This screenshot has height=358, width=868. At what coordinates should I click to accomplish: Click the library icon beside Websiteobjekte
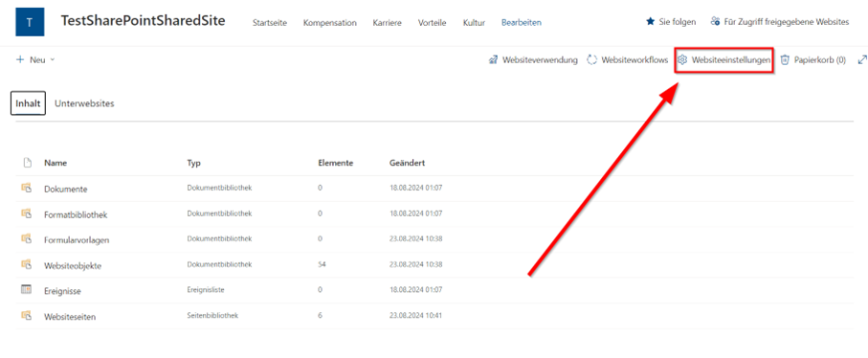tap(26, 264)
